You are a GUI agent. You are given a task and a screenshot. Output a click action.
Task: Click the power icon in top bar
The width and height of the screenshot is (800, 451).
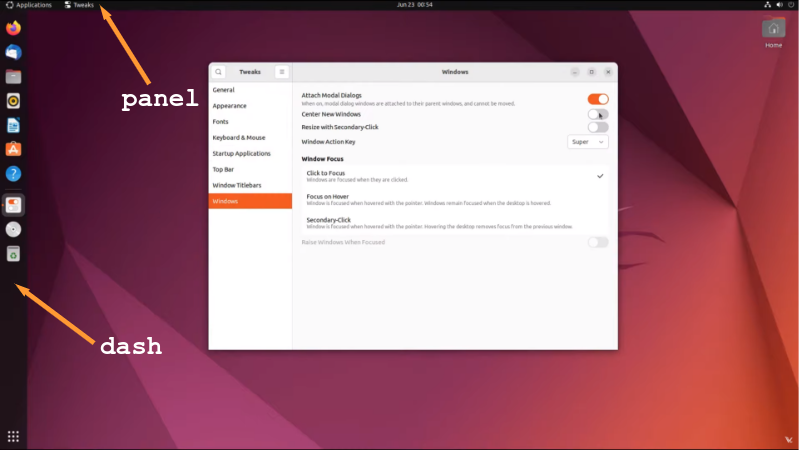coord(791,5)
